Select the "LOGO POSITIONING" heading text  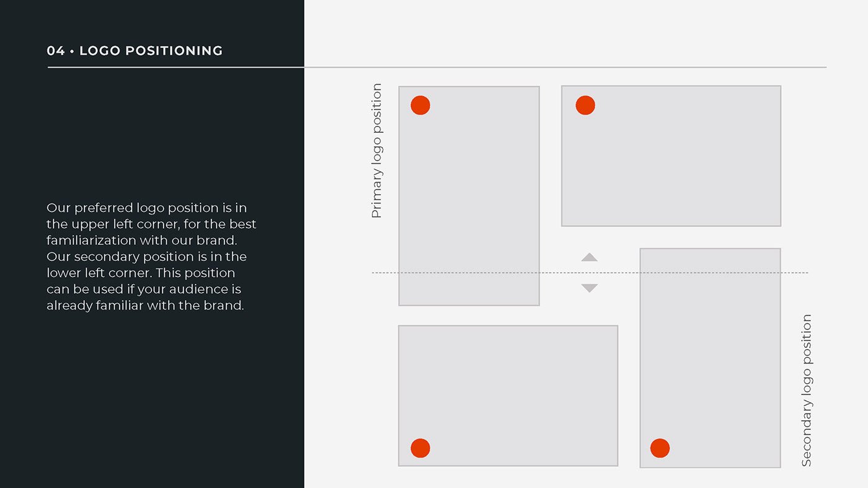[x=151, y=51]
